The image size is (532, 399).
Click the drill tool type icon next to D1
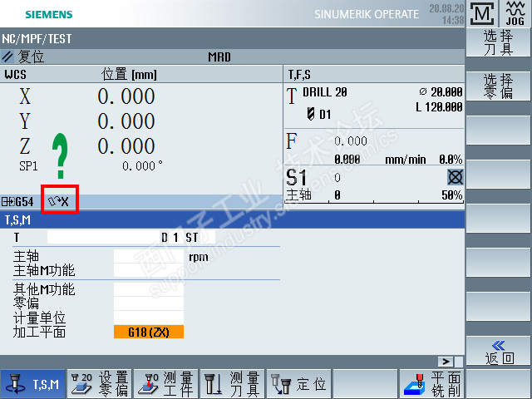coord(310,114)
